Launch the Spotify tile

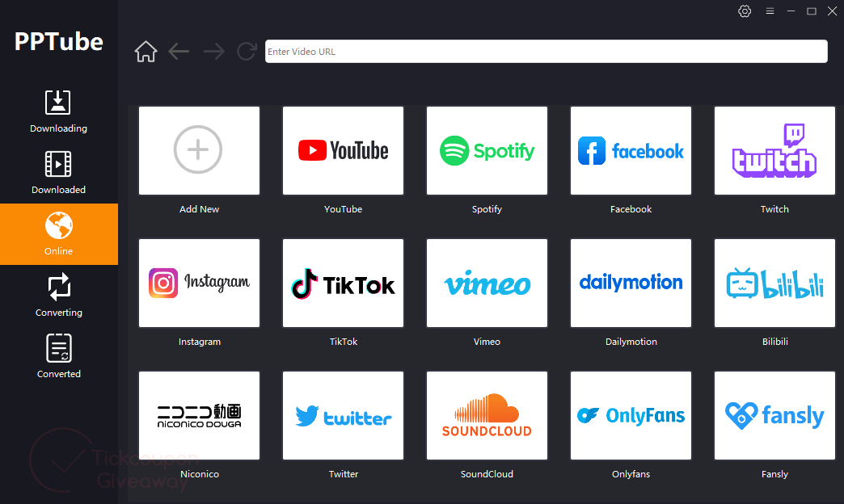coord(487,151)
